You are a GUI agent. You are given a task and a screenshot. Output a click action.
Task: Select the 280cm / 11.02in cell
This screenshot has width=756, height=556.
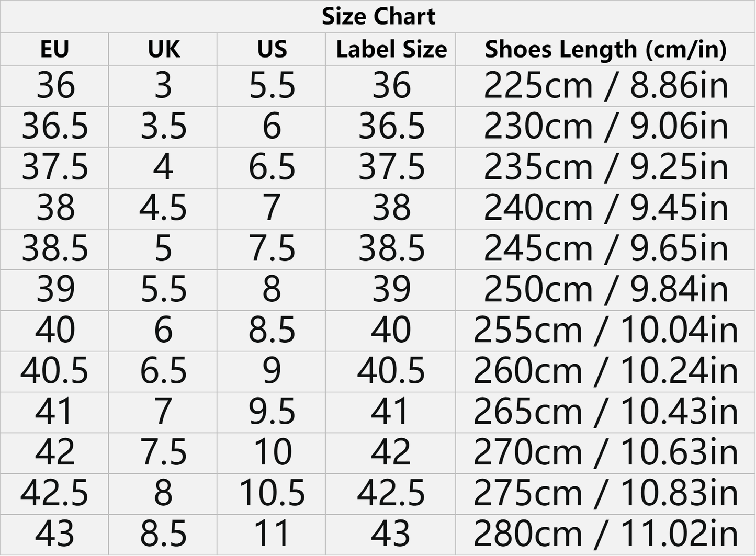coord(605,535)
